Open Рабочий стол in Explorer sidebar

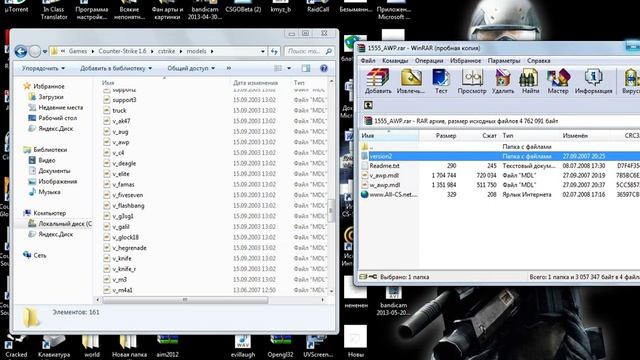point(52,118)
